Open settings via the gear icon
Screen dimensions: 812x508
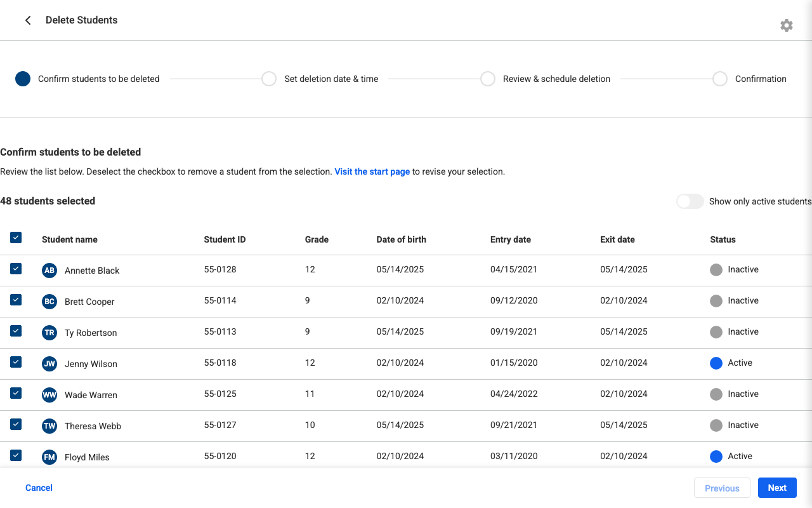pyautogui.click(x=786, y=25)
